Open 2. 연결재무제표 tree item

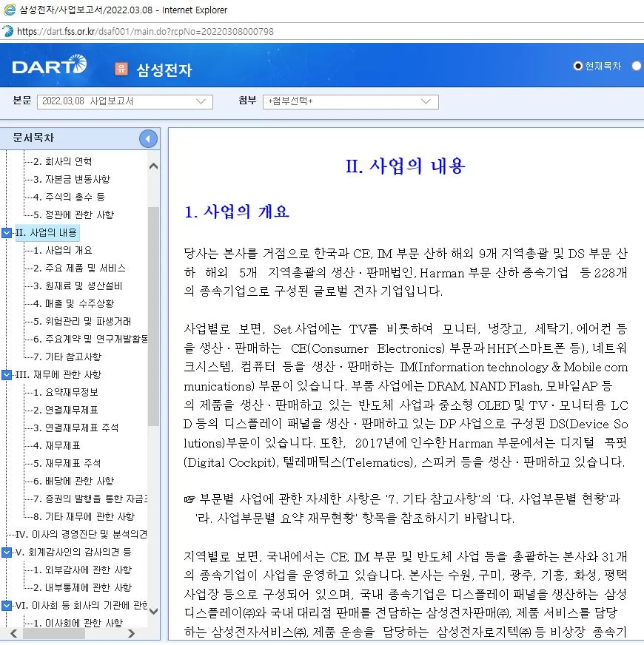pos(66,410)
